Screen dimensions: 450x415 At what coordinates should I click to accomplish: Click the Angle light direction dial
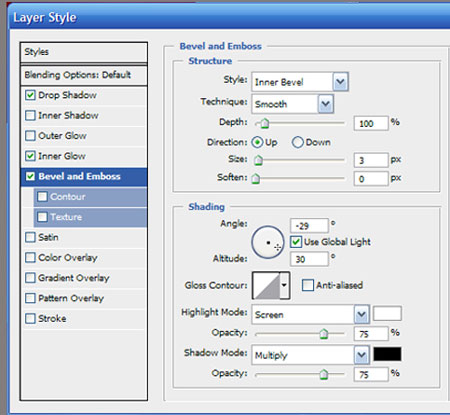pyautogui.click(x=268, y=243)
